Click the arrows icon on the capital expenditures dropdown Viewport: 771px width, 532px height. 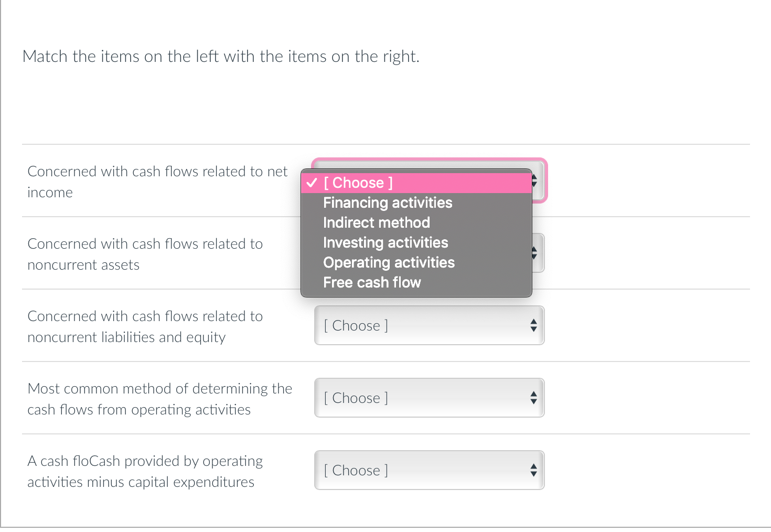[533, 471]
